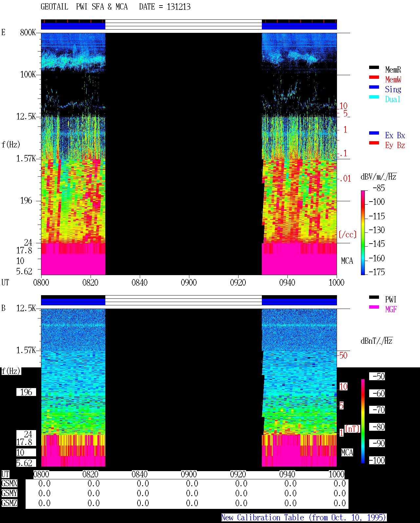Select the dBnT/√Hz unit label
The width and height of the screenshot is (420, 523).
377,341
